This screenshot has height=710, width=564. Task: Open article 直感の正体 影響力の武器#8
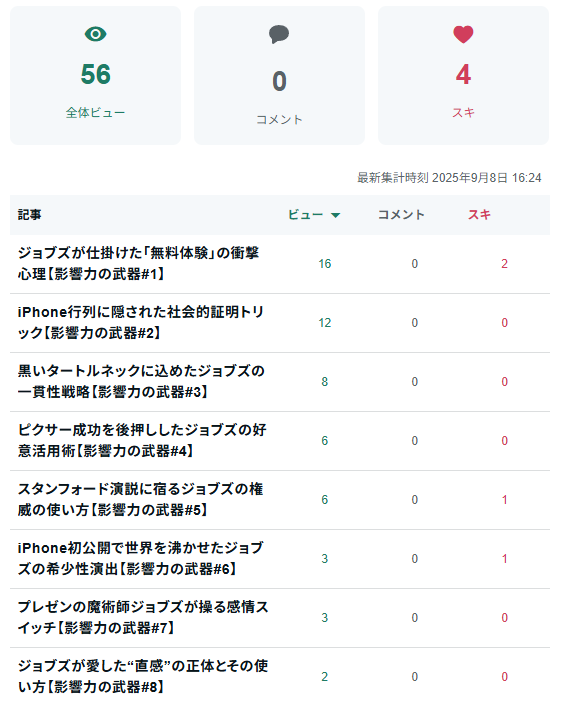(143, 676)
